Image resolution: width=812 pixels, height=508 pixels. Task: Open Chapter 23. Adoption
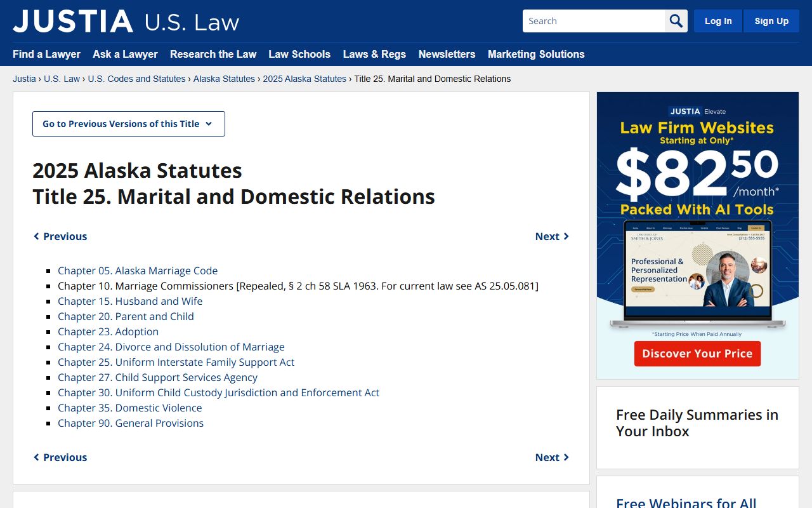coord(108,331)
